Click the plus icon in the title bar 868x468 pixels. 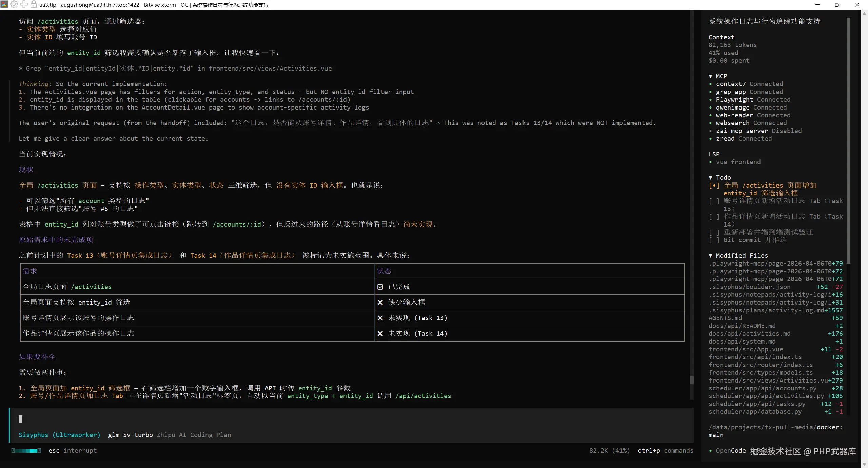pyautogui.click(x=24, y=4)
